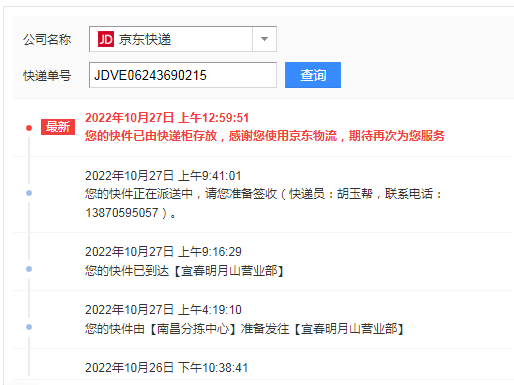
Task: Select the 京东快递 company name field
Action: [183, 39]
